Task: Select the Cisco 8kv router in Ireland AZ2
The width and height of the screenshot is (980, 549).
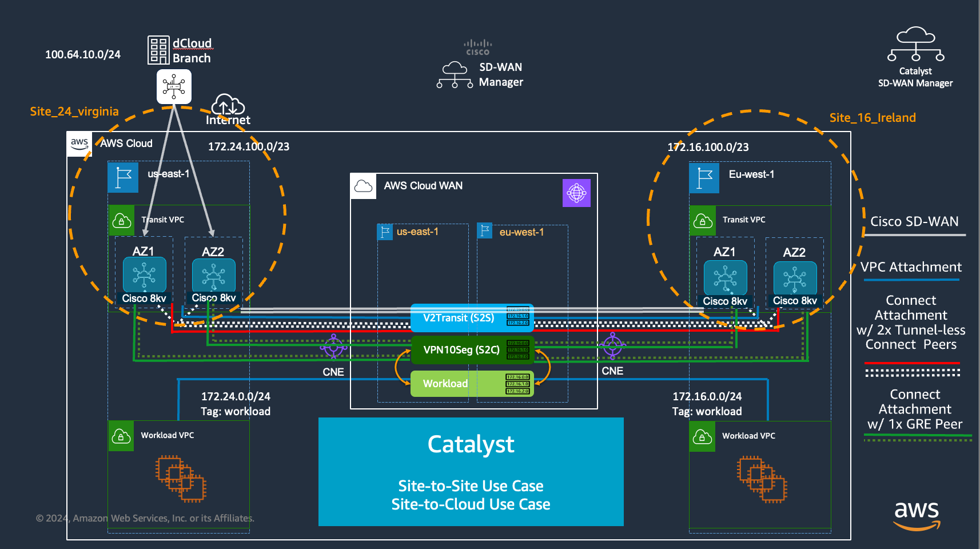Action: coord(795,279)
